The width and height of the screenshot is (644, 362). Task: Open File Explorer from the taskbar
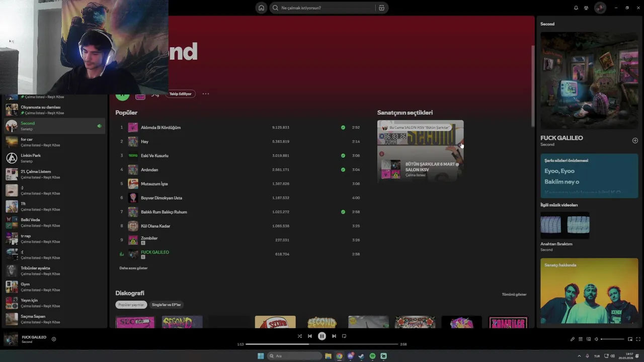point(328,356)
